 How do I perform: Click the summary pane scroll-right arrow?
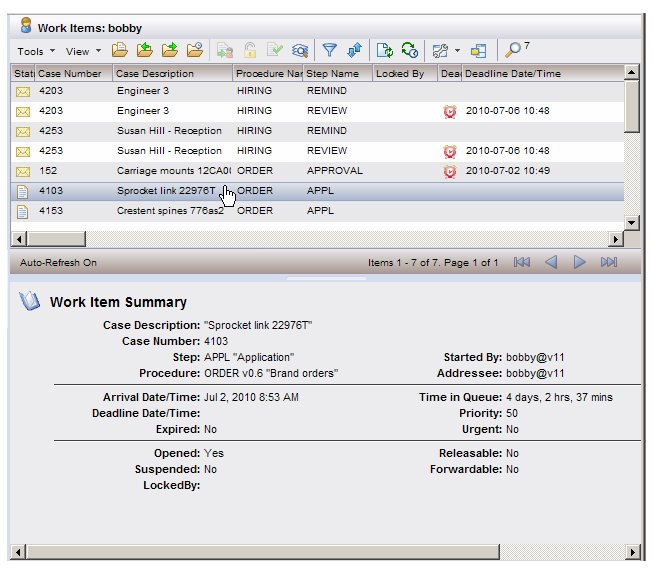pos(631,552)
